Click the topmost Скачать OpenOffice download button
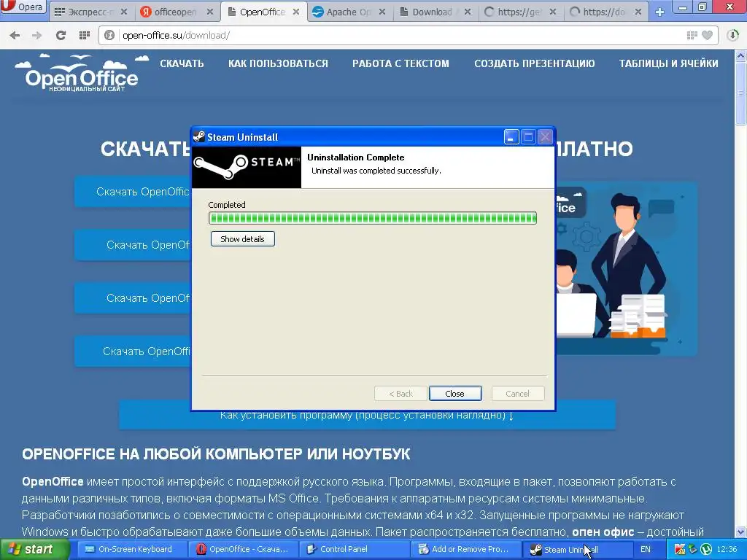 [133, 192]
